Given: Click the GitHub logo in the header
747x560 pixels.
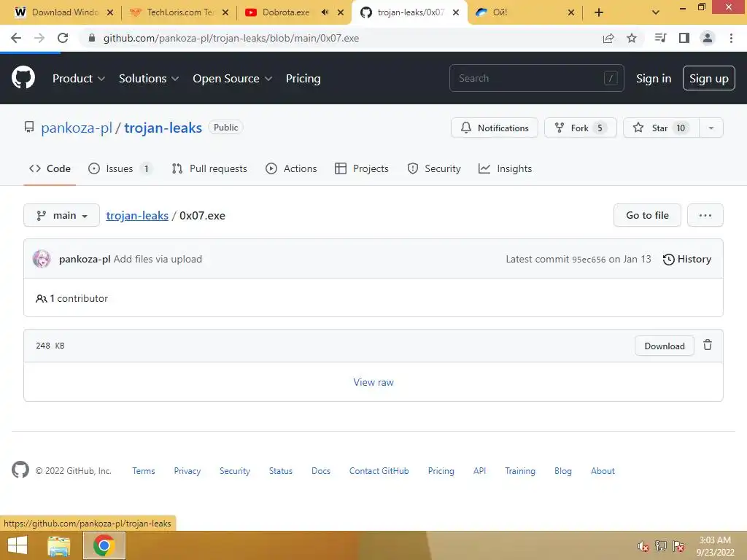Looking at the screenshot, I should coord(23,77).
